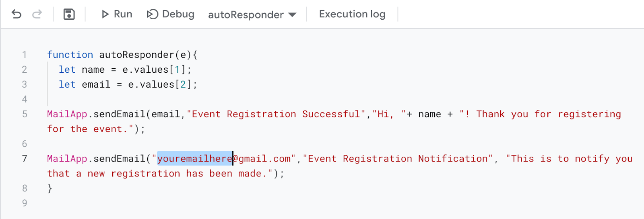Select line number 1 in gutter
644x219 pixels.
pyautogui.click(x=25, y=55)
